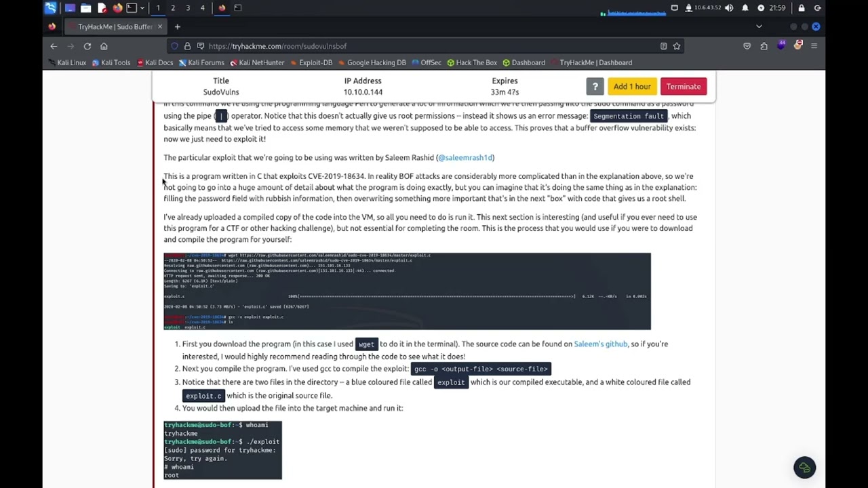Go to the Firefox home page
Image resolution: width=868 pixels, height=488 pixels.
(x=104, y=46)
